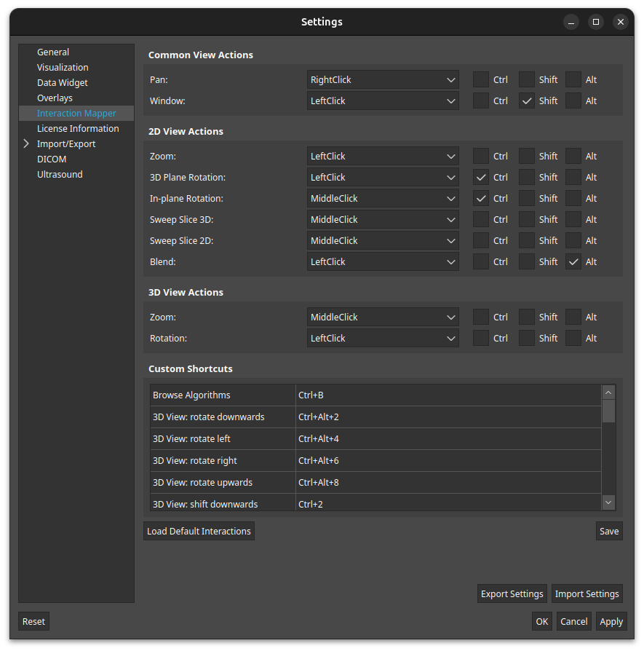Click Export Settings button
Viewport: 644px width, 651px height.
512,593
